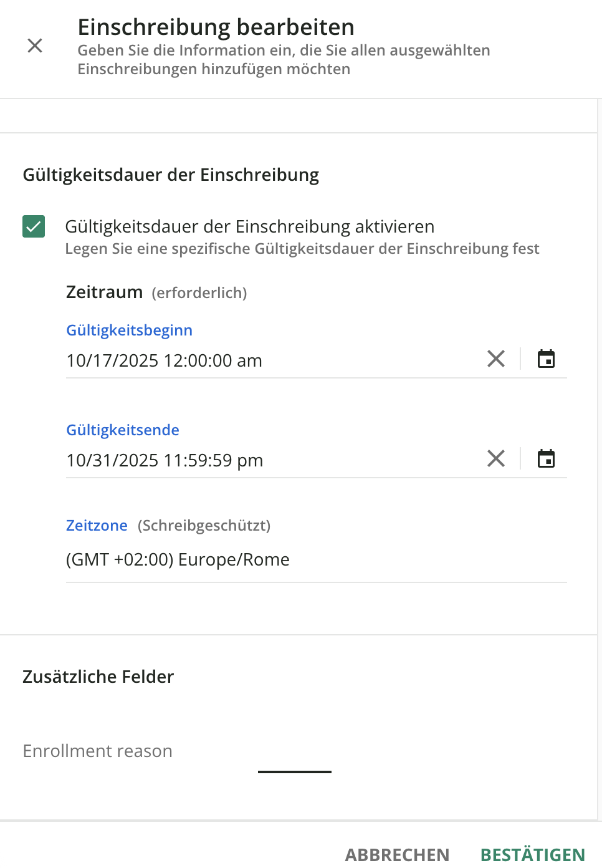Close the Einschreibung bearbeiten dialog
Image resolution: width=602 pixels, height=868 pixels.
[x=35, y=46]
